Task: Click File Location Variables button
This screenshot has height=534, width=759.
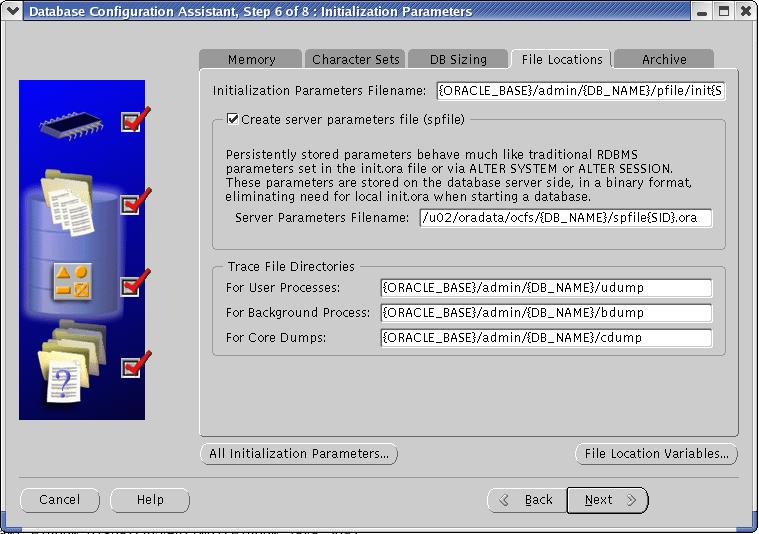Action: (x=656, y=454)
